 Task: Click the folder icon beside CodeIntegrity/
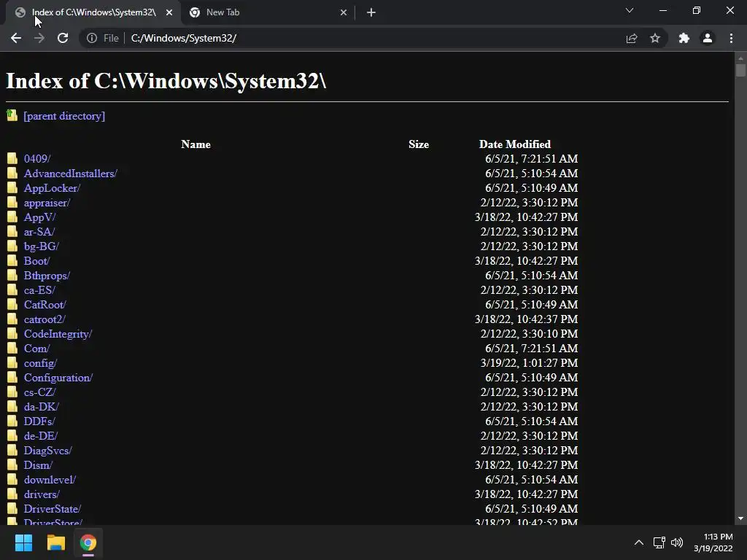point(12,333)
